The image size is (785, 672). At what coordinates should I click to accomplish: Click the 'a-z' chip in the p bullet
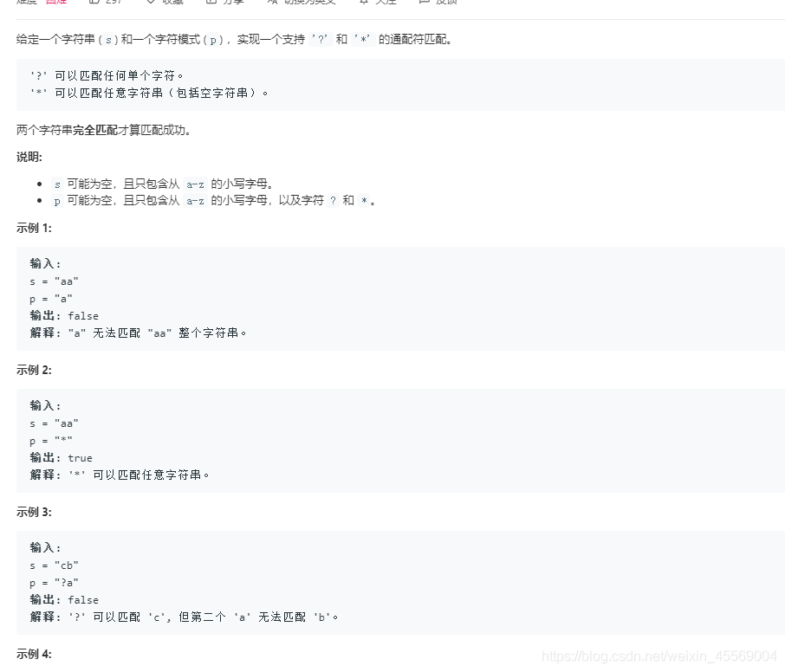click(195, 201)
